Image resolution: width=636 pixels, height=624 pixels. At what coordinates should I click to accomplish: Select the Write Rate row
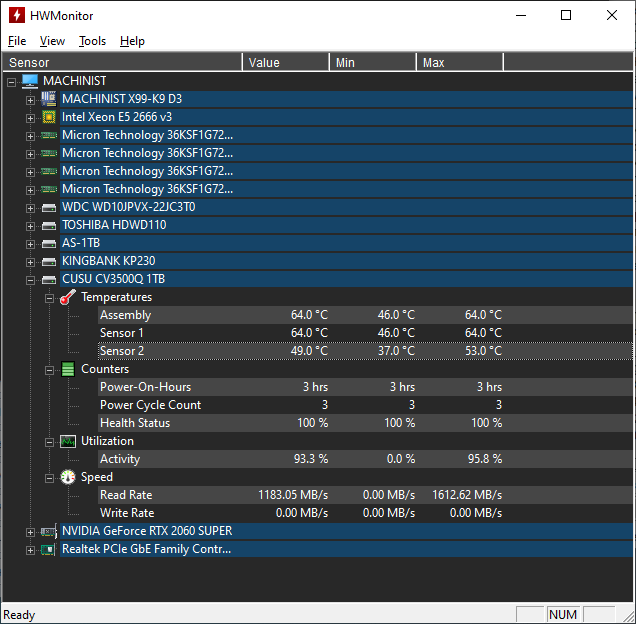point(365,513)
